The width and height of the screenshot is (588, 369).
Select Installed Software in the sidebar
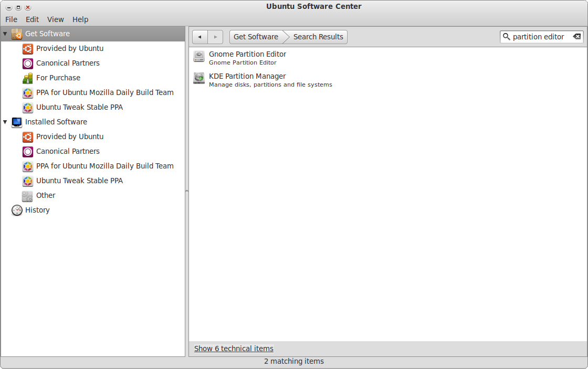pos(56,122)
